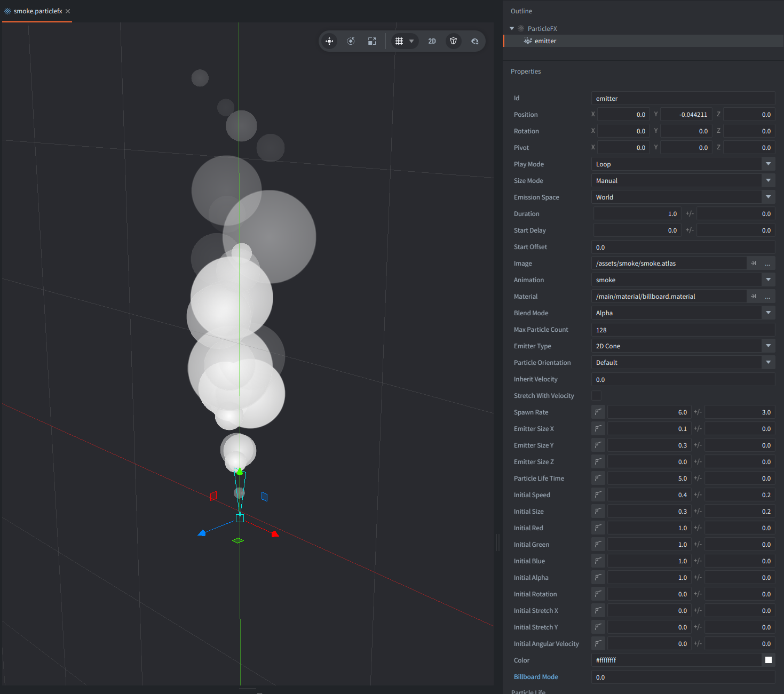Click the perspective camera icon in the toolbar
Screen dimensions: 784x694
(453, 41)
